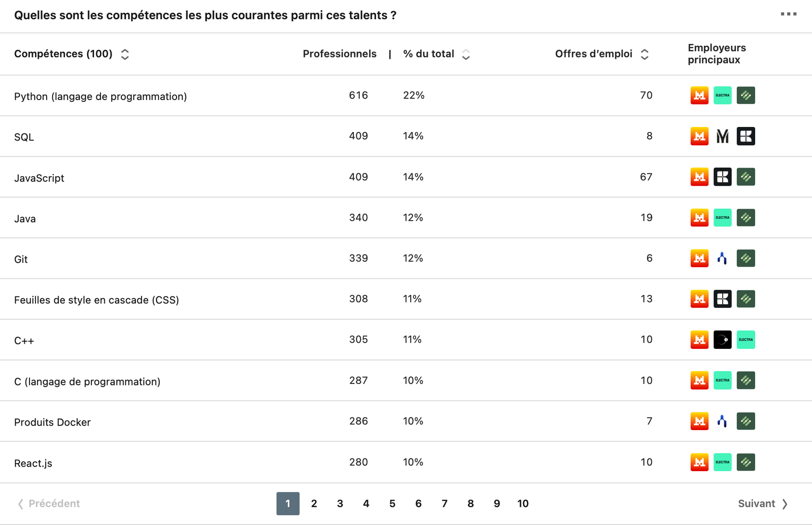This screenshot has width=812, height=525.
Task: Click the Python (langage de programmation) skill
Action: click(x=100, y=96)
